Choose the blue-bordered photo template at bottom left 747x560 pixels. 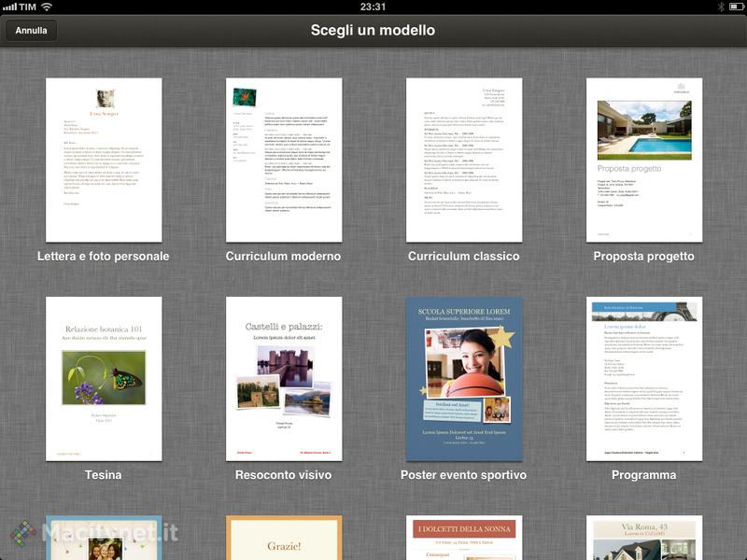pyautogui.click(x=104, y=539)
